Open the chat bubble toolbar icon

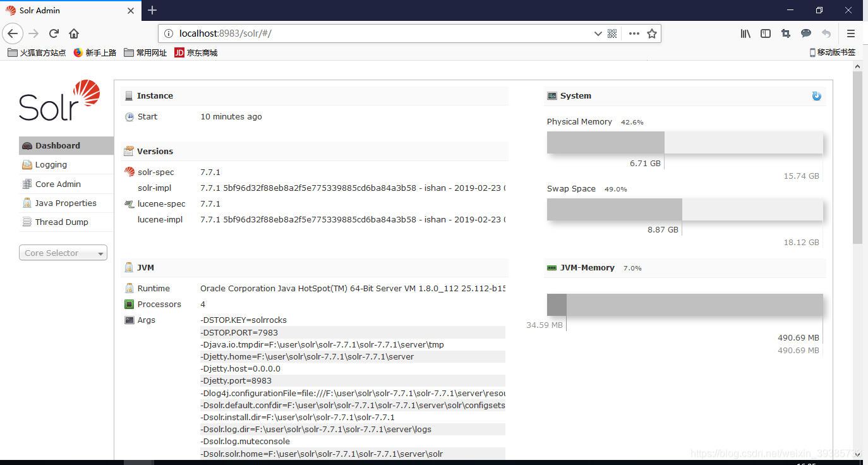tap(806, 33)
